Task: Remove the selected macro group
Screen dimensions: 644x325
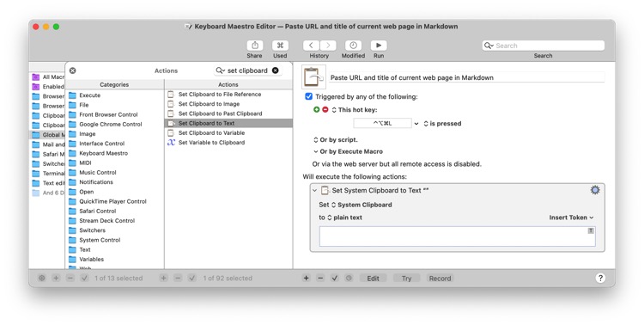Action: [70, 278]
